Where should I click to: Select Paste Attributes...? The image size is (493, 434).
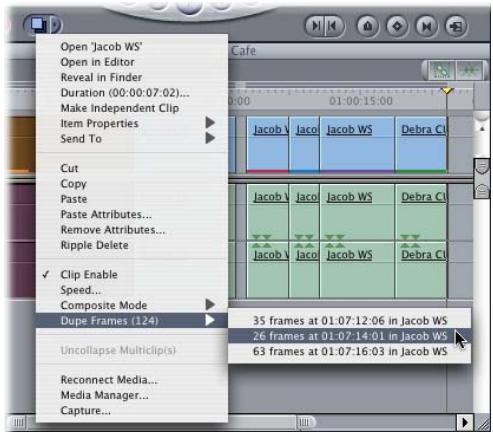click(132, 214)
